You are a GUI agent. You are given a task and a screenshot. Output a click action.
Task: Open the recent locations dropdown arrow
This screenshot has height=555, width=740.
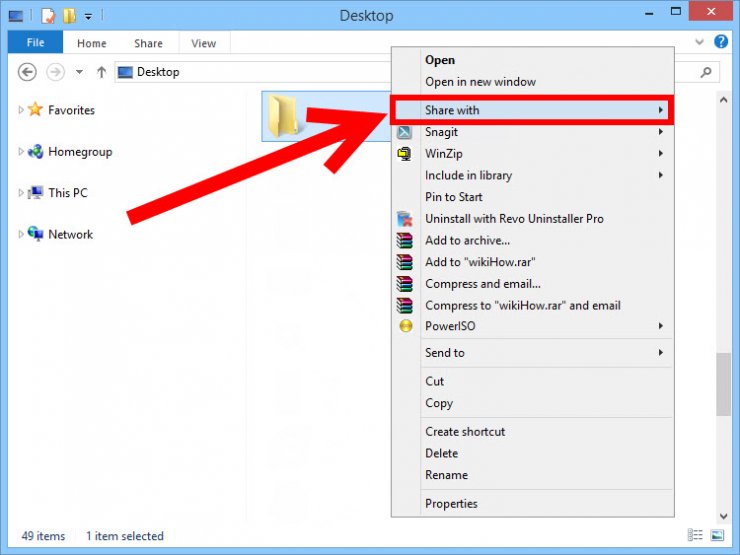coord(79,72)
